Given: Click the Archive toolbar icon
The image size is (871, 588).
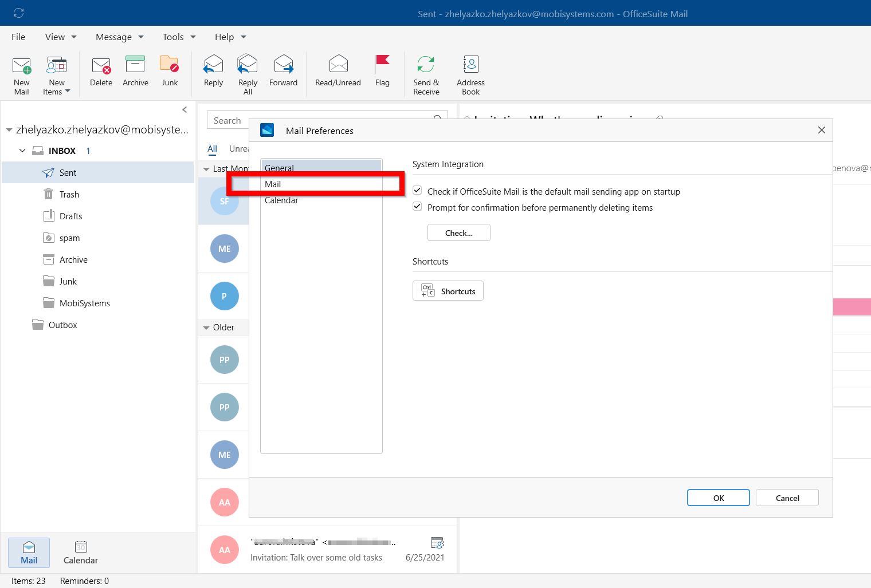Looking at the screenshot, I should 135,64.
